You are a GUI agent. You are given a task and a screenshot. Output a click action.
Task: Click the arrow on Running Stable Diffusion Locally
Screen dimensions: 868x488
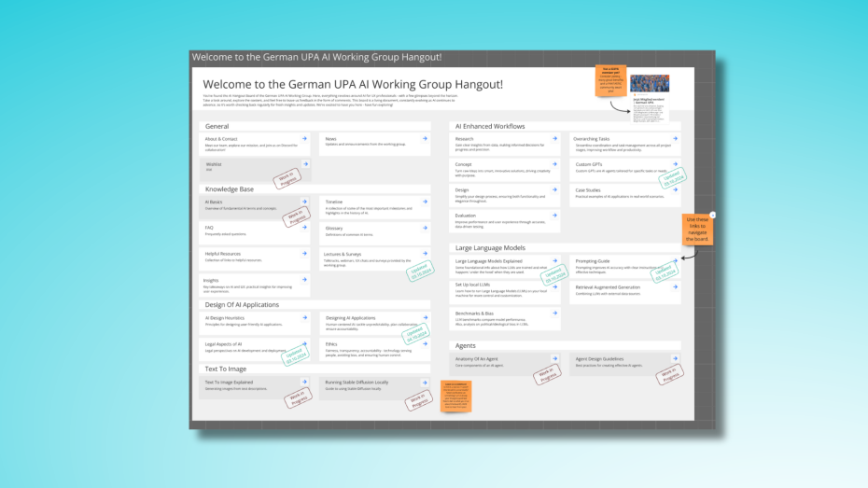click(x=425, y=382)
